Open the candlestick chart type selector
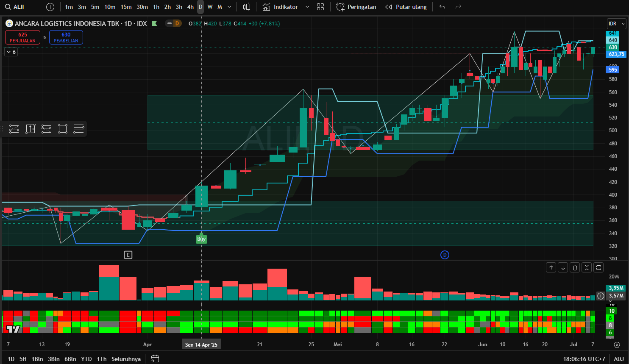Image resolution: width=629 pixels, height=364 pixels. pyautogui.click(x=247, y=7)
